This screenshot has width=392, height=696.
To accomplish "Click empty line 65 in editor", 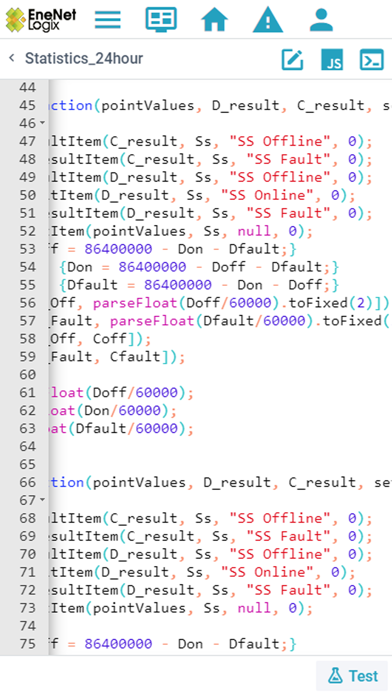I will 220,464.
